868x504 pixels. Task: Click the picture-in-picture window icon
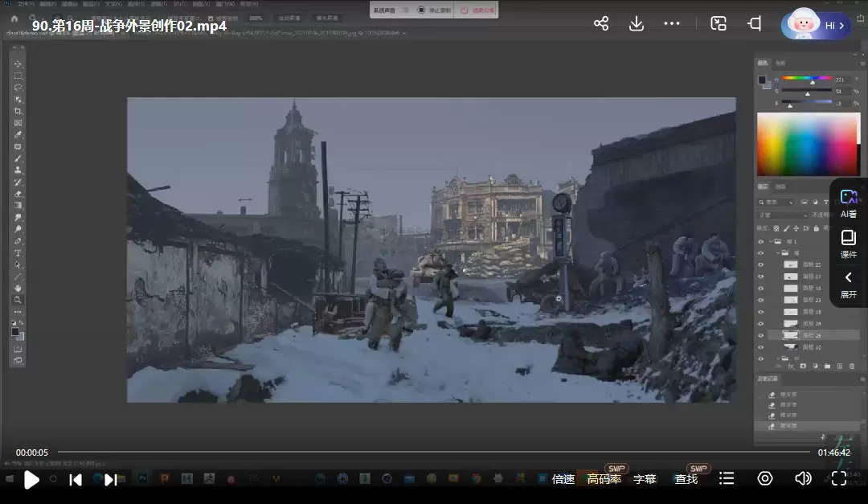point(719,23)
